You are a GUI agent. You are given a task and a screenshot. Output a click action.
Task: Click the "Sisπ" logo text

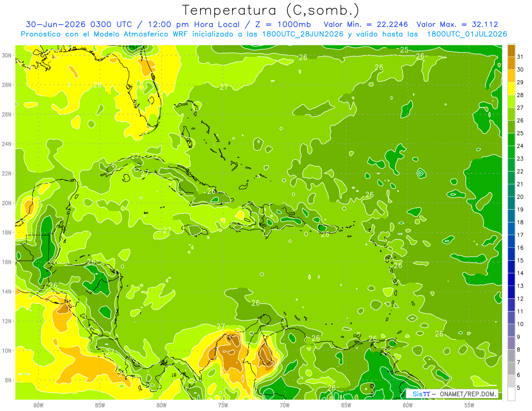pyautogui.click(x=421, y=394)
